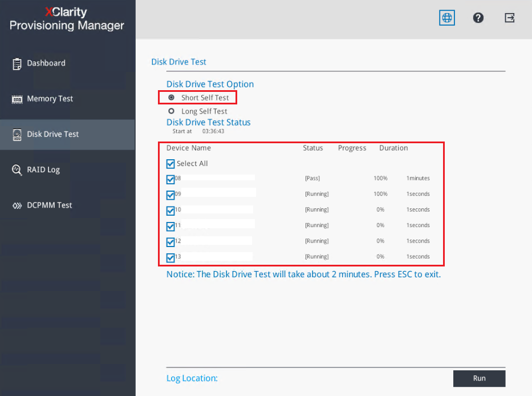The image size is (532, 396).
Task: Select the Short Self Test option
Action: tap(171, 98)
